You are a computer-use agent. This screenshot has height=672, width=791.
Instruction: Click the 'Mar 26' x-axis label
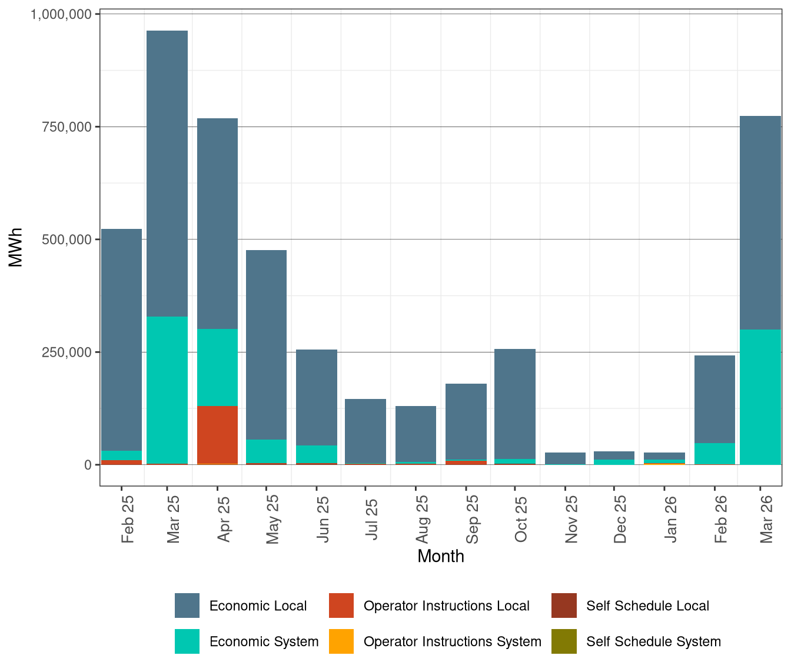[x=766, y=520]
